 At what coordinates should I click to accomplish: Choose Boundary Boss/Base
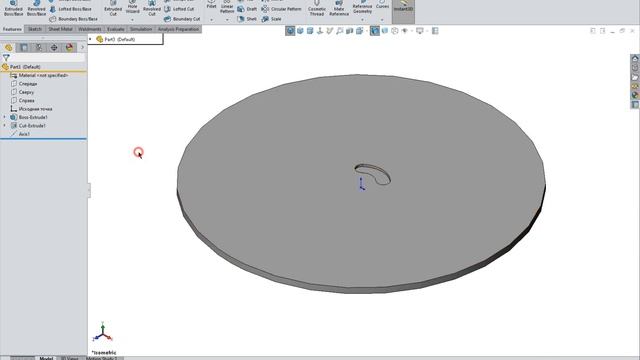[73, 19]
